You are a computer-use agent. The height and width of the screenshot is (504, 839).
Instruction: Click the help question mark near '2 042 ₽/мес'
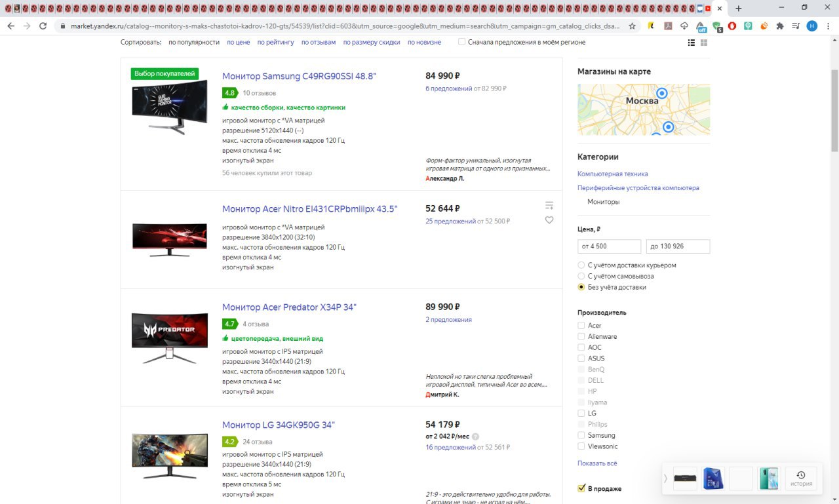[475, 436]
